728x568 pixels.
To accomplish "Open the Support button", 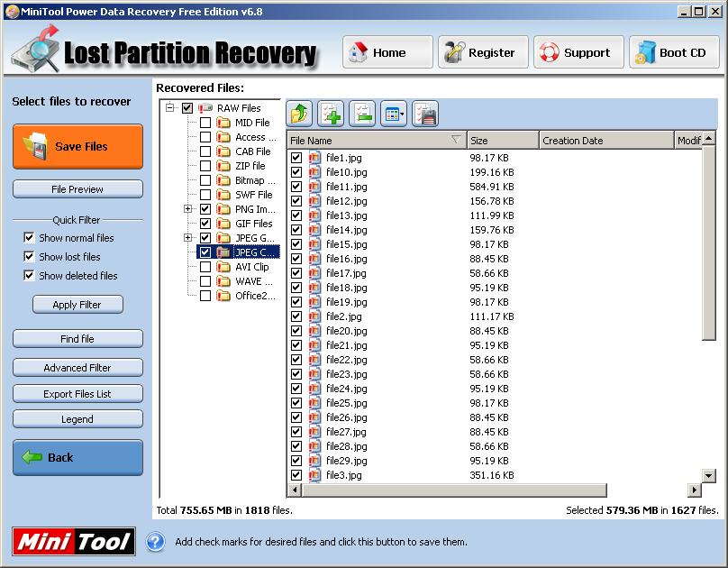I will [x=578, y=52].
